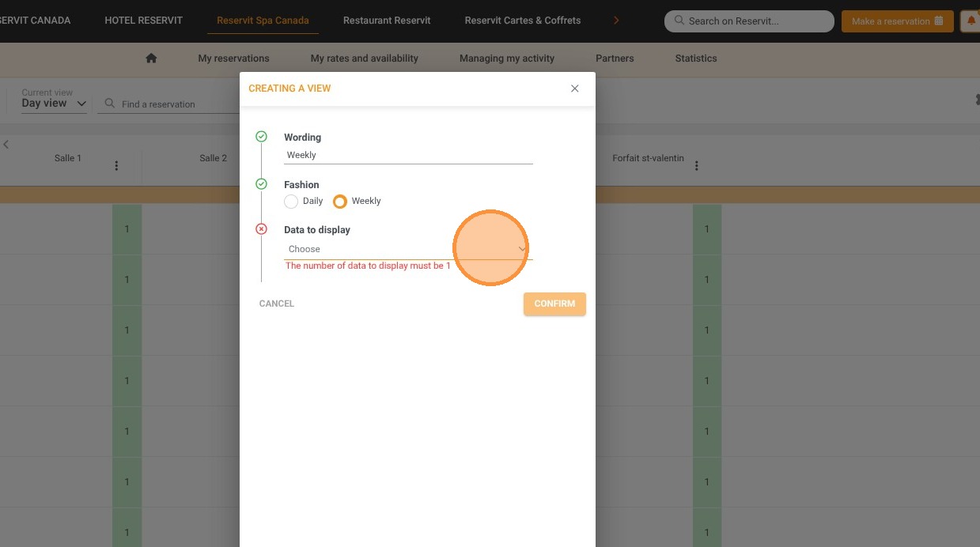Open Statistics menu
Image resolution: width=980 pixels, height=547 pixels.
pos(696,58)
